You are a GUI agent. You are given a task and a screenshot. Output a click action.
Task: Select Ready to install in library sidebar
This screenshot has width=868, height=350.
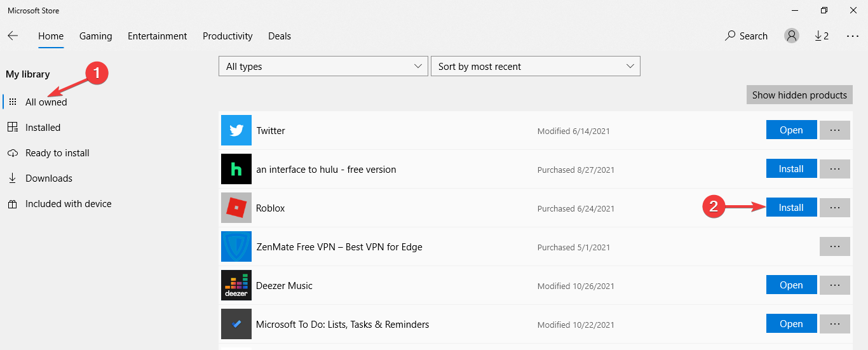[x=57, y=153]
